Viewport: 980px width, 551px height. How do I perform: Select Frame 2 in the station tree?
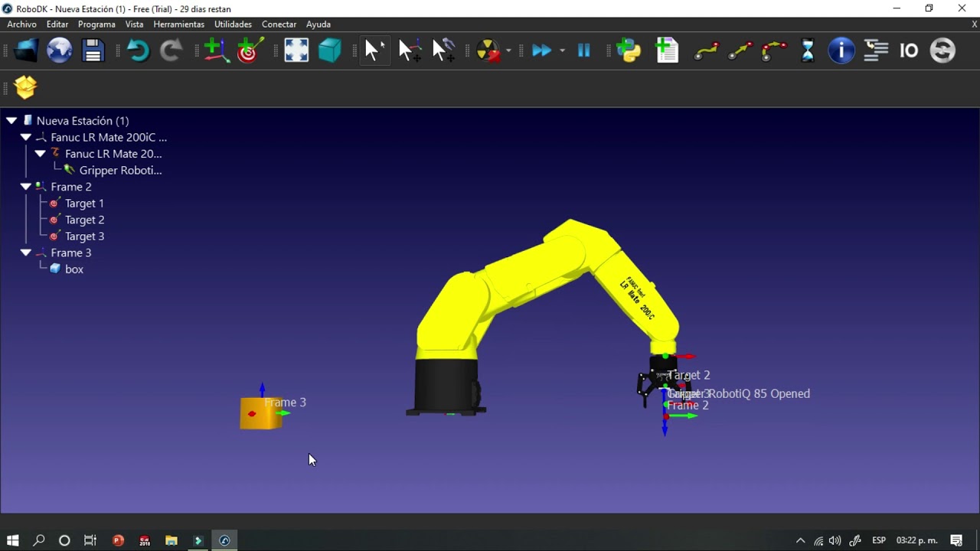[71, 187]
